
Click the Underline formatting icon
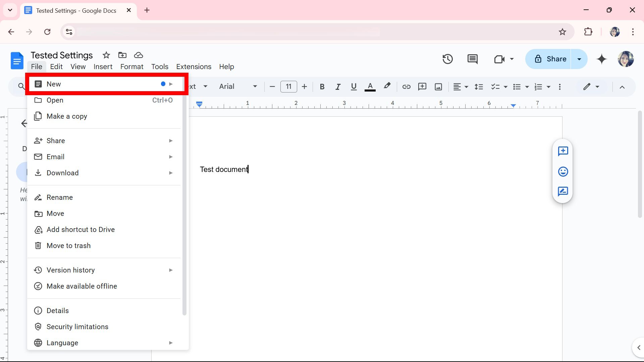354,86
